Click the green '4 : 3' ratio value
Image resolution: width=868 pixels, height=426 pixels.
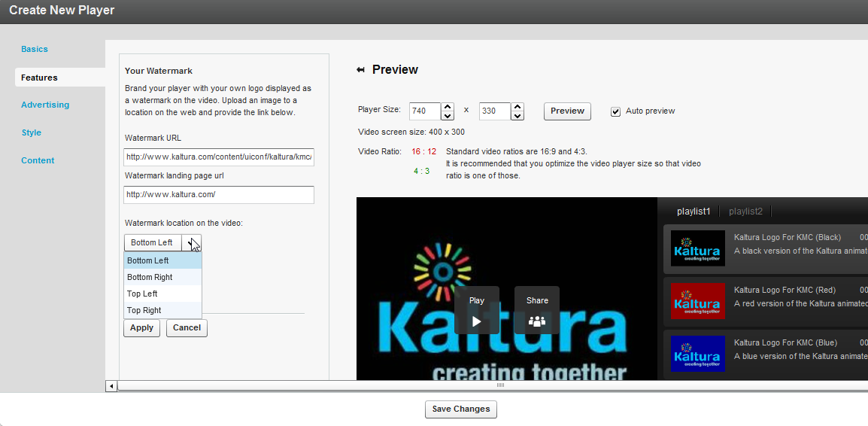422,171
